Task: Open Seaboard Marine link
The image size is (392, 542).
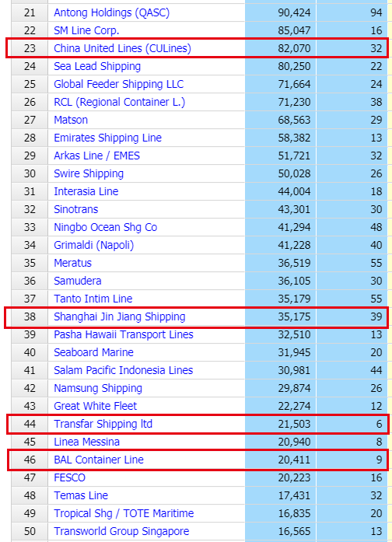Action: tap(93, 352)
